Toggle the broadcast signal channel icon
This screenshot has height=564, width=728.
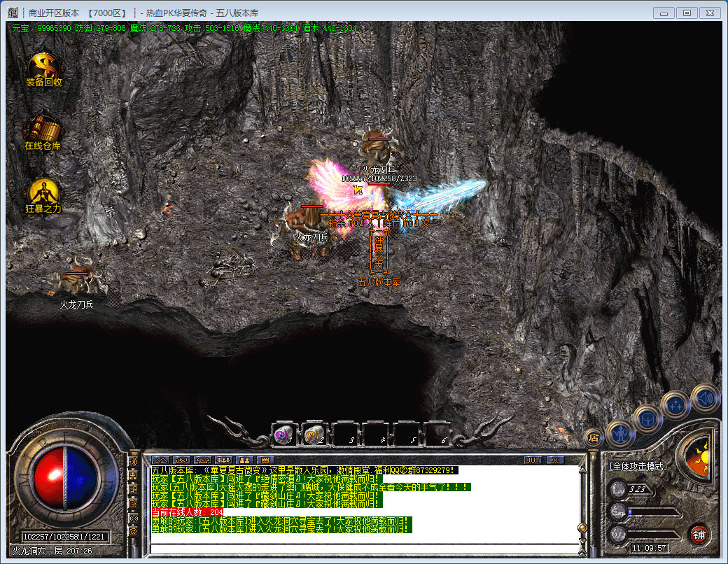click(x=134, y=518)
